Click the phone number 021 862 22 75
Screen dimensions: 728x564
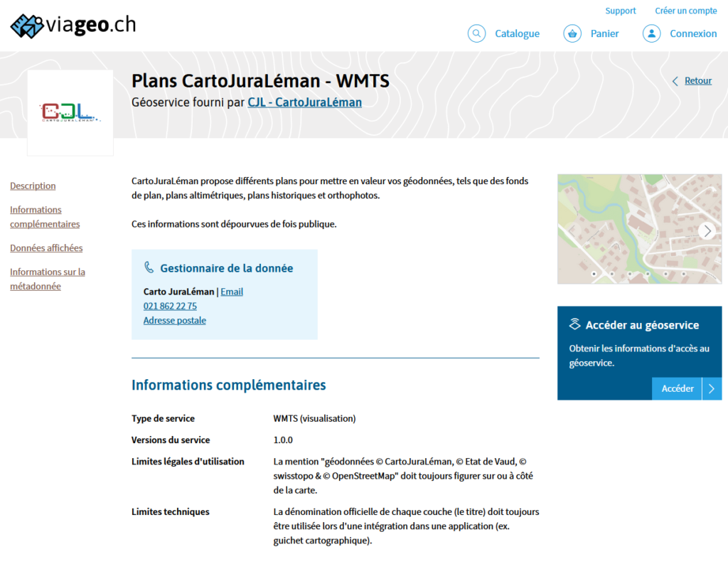pyautogui.click(x=170, y=306)
